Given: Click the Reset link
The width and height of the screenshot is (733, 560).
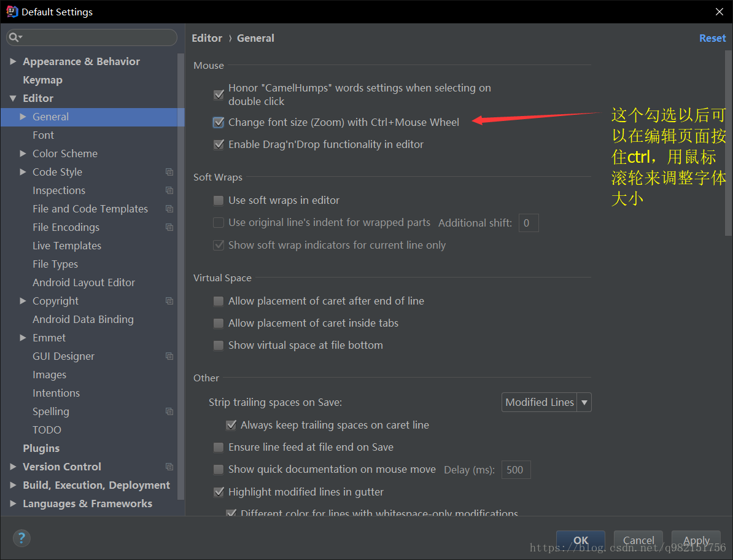Looking at the screenshot, I should click(712, 38).
